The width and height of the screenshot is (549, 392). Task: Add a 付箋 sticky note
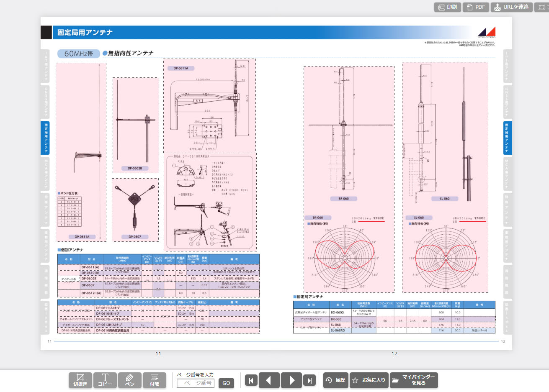(154, 380)
